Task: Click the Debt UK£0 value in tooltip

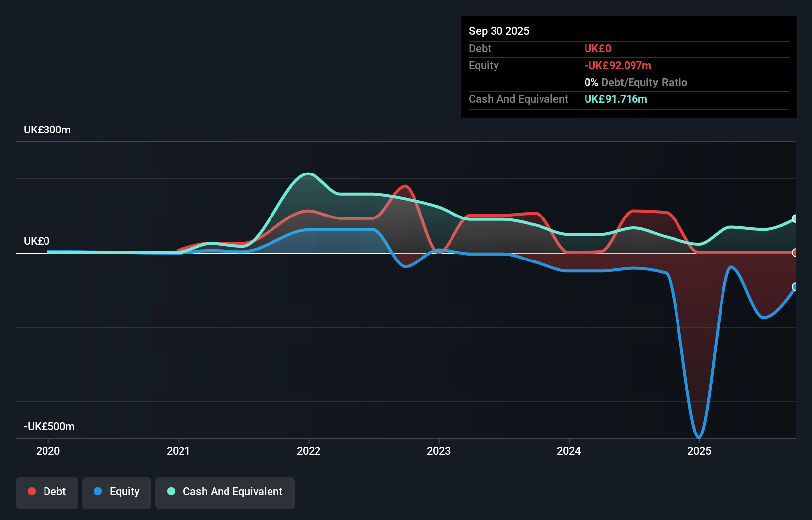Action: tap(598, 48)
